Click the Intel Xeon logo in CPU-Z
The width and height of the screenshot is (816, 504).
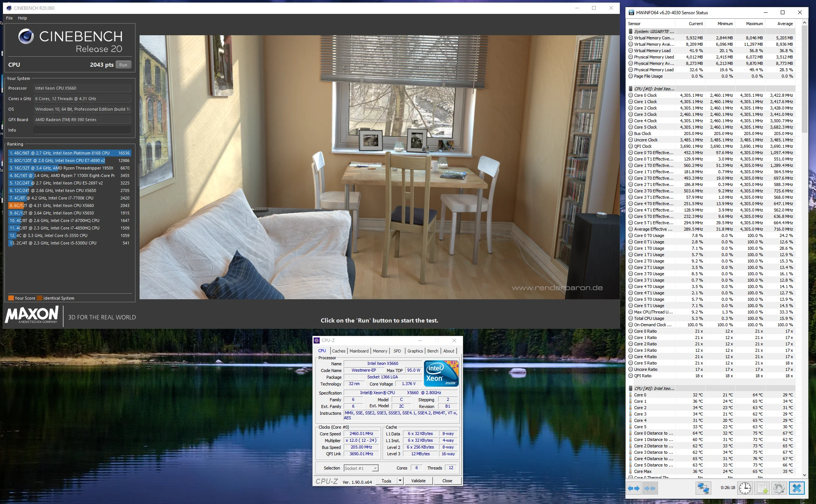click(441, 373)
